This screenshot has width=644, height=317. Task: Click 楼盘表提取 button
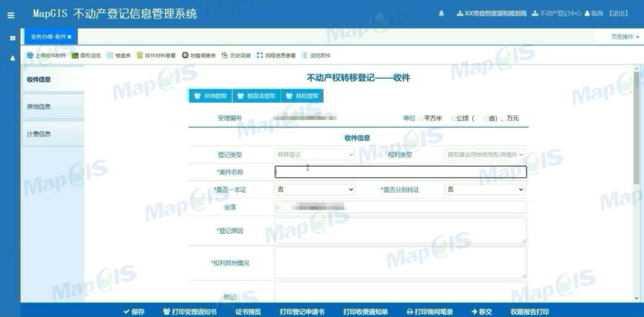pyautogui.click(x=256, y=96)
